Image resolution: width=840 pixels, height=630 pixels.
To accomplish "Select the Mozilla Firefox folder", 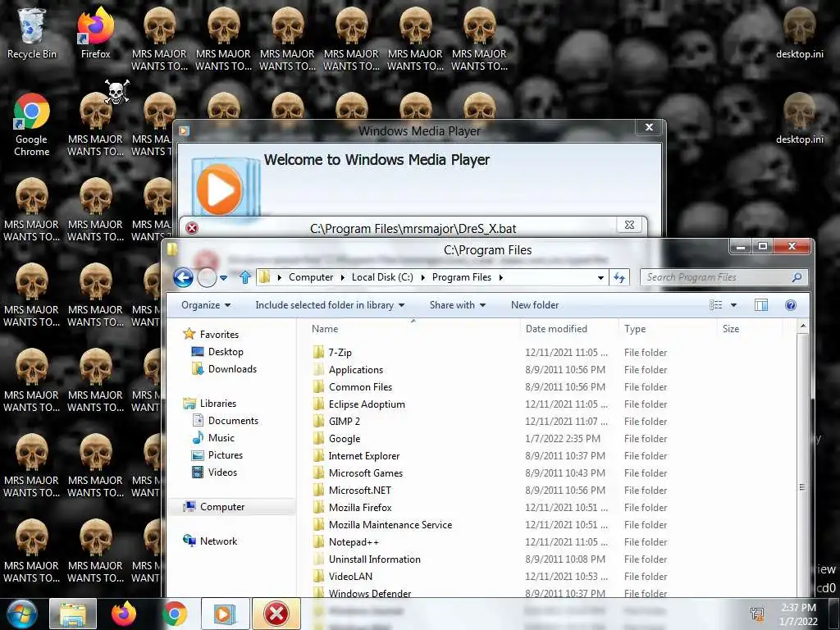I will coord(353,507).
